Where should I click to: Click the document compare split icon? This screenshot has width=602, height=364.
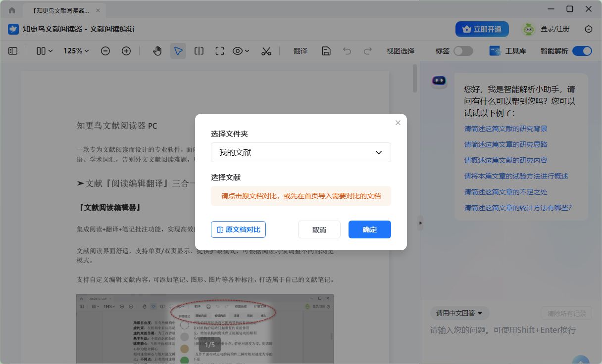pyautogui.click(x=199, y=51)
